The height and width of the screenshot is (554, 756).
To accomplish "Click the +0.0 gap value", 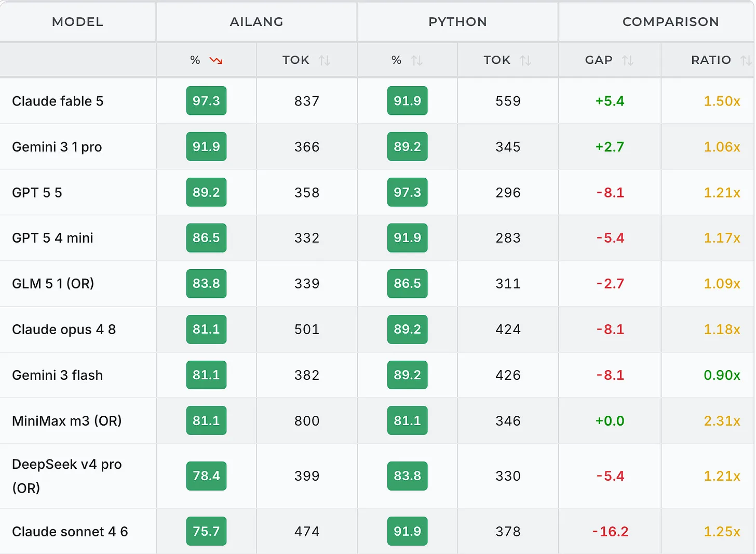I will 610,420.
